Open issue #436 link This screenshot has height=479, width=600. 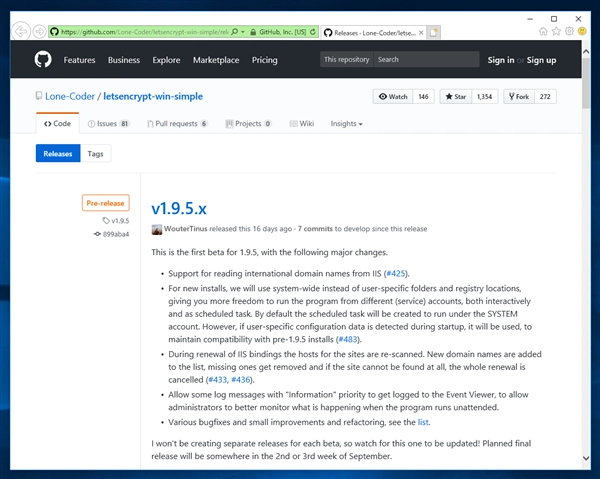point(241,380)
